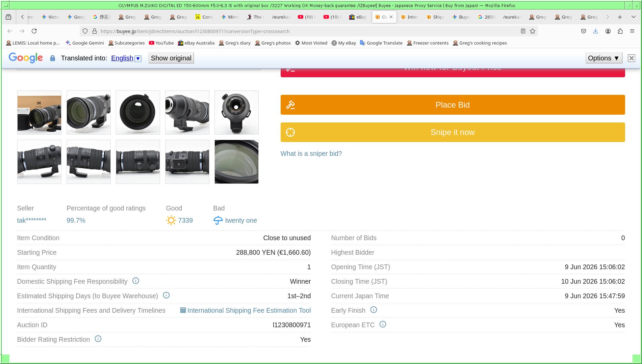This screenshot has width=642, height=364.
Task: Switch to the '2850' Google tab
Action: tap(487, 17)
